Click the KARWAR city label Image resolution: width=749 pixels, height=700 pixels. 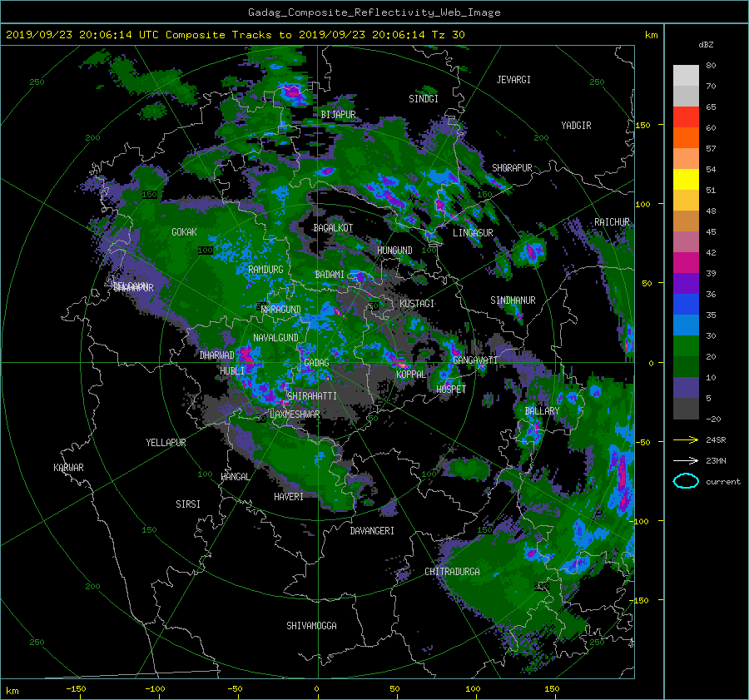click(x=68, y=468)
